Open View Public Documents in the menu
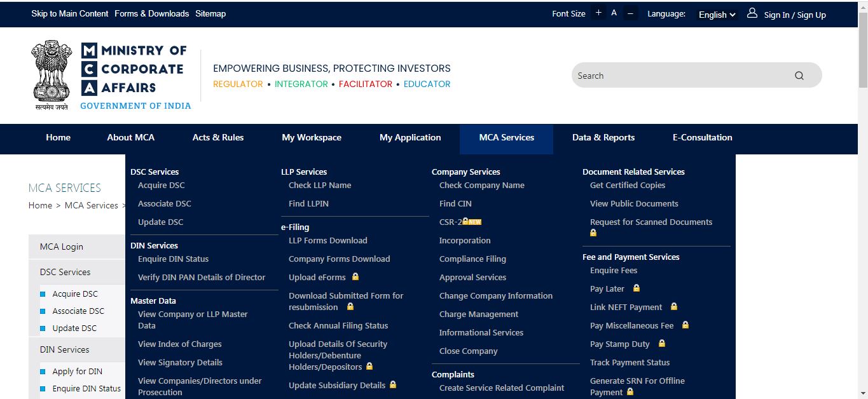Screen dimensions: 868x399 (x=633, y=204)
